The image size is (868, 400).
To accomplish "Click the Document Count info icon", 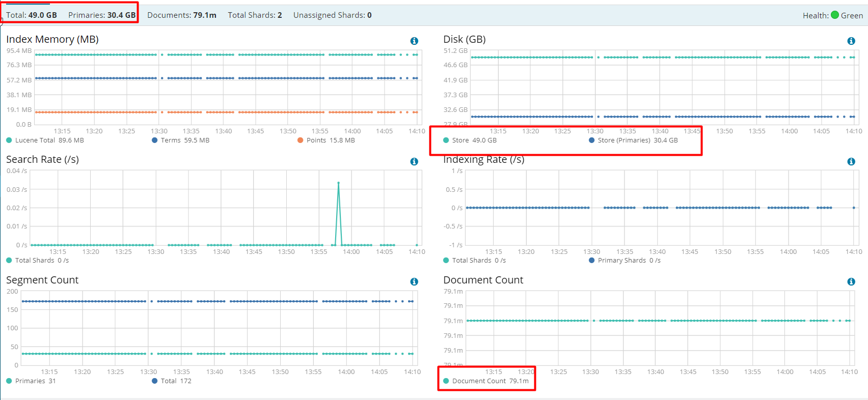I will (851, 281).
